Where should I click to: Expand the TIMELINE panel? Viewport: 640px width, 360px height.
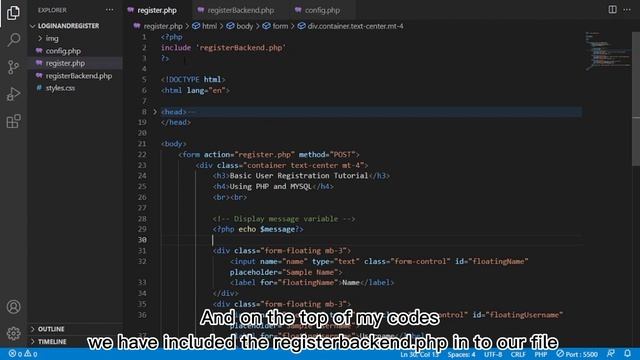(x=52, y=341)
